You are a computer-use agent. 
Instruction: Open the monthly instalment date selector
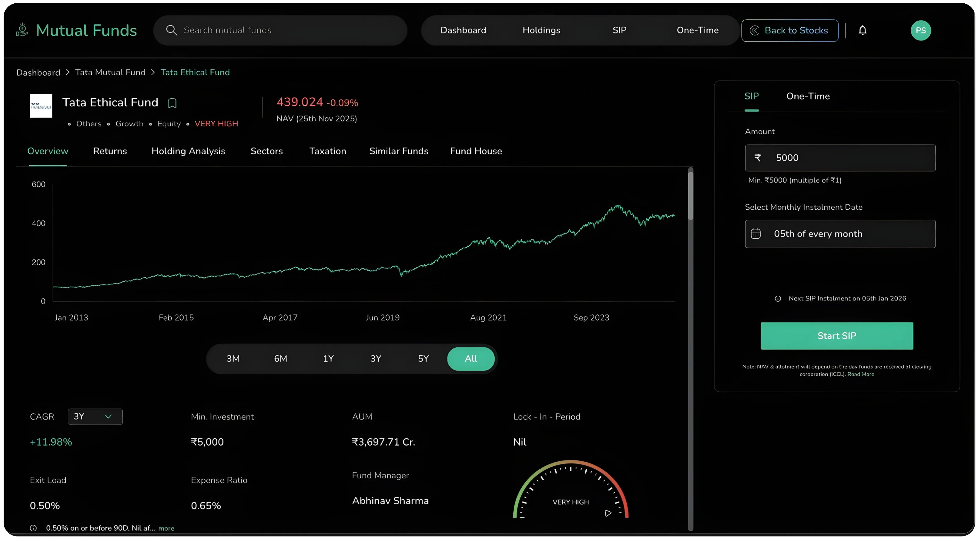[840, 234]
